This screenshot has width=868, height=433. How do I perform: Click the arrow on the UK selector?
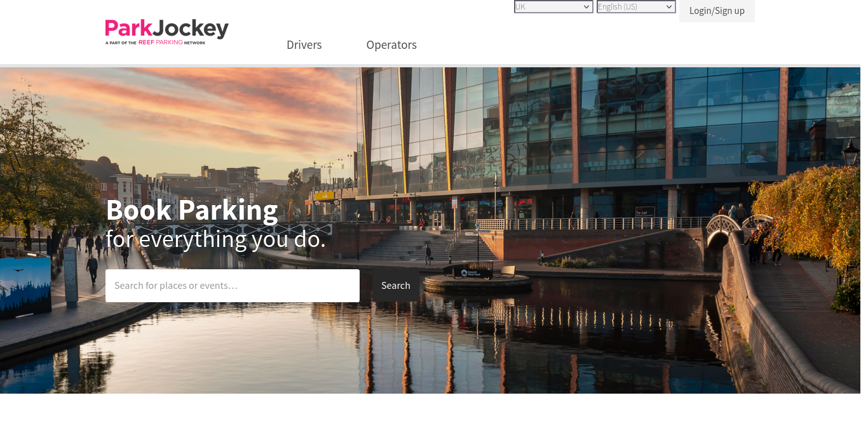[587, 7]
